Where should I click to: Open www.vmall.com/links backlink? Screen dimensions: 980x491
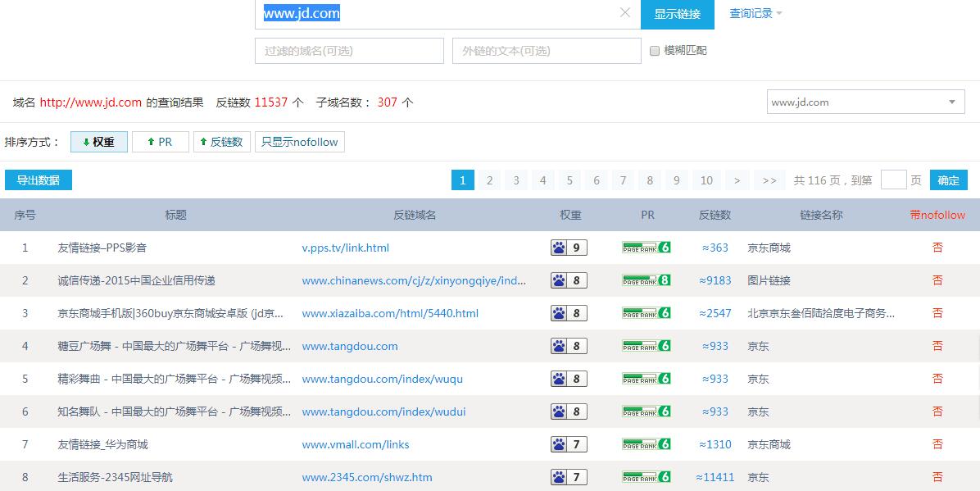pyautogui.click(x=356, y=445)
